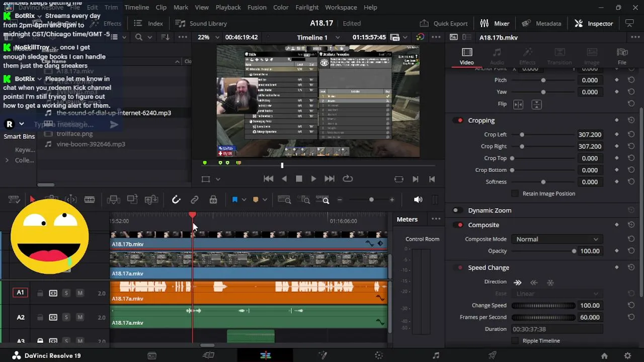644x362 pixels.
Task: Open the Metadata panel
Action: click(541, 24)
